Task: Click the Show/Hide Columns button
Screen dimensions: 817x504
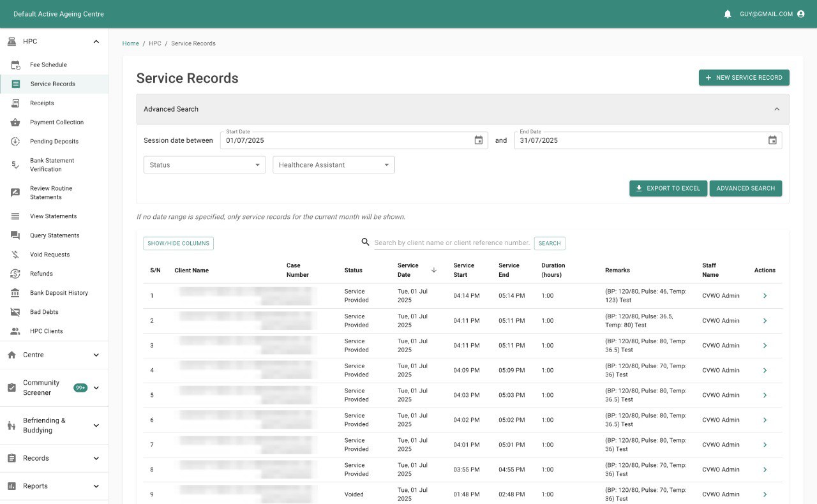Action: (x=178, y=243)
